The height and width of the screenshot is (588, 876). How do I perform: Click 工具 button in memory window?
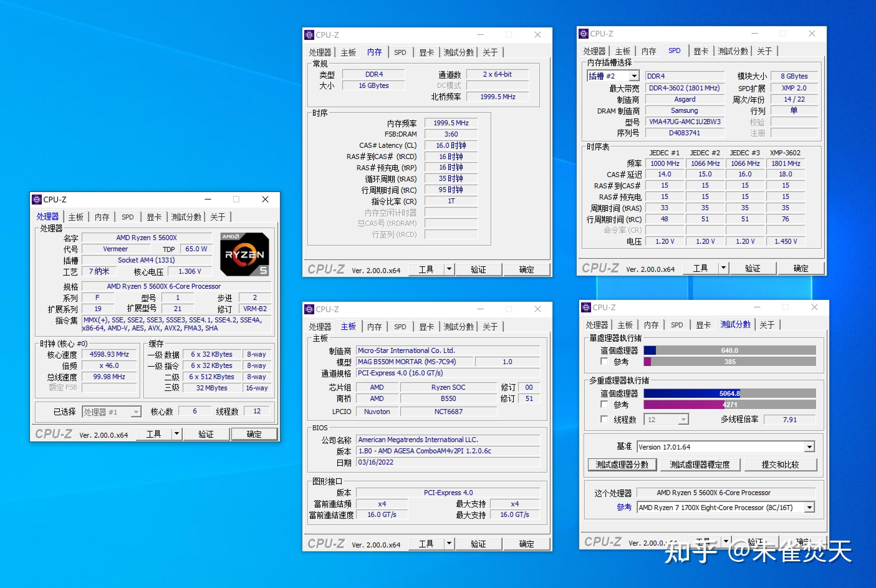point(426,269)
